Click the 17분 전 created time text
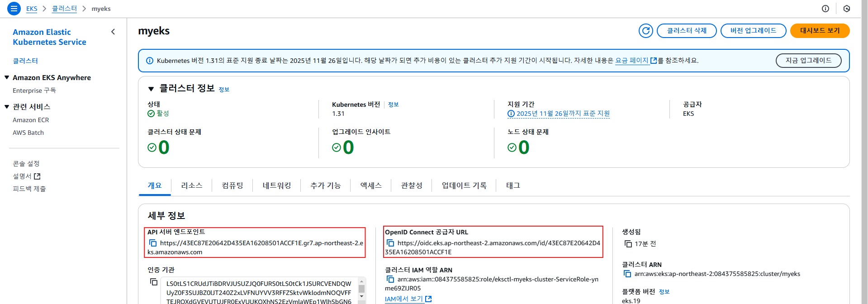 tap(645, 244)
